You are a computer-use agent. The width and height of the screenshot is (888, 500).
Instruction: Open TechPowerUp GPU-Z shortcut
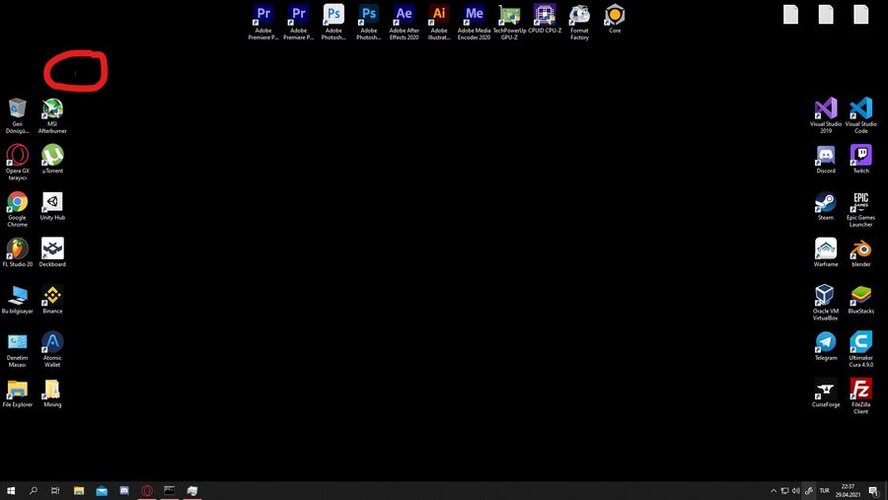(509, 22)
